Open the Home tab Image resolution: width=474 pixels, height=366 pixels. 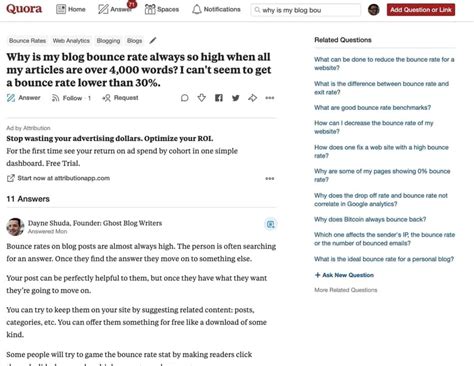click(x=71, y=9)
